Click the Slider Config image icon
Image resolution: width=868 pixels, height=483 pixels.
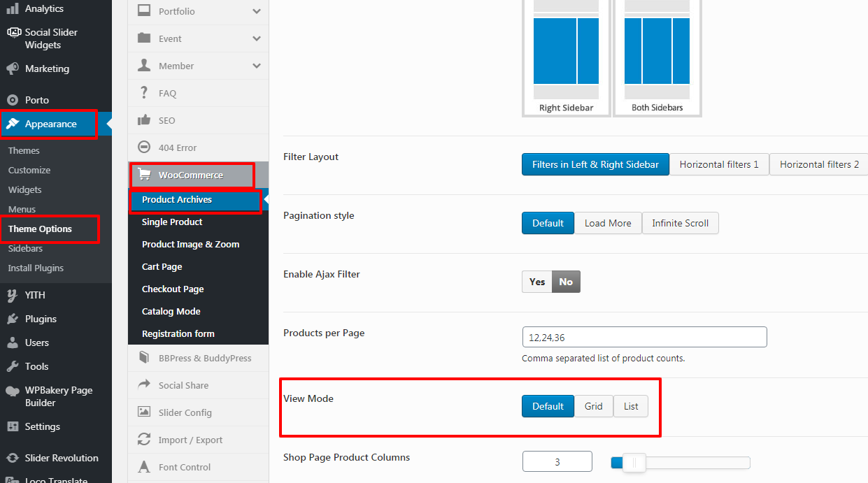144,412
